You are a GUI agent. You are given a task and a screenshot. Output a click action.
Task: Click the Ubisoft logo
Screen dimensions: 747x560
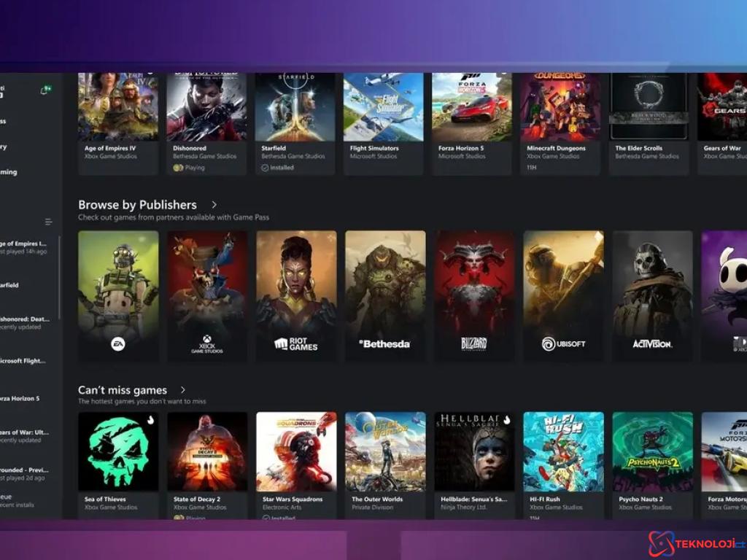[x=563, y=344]
